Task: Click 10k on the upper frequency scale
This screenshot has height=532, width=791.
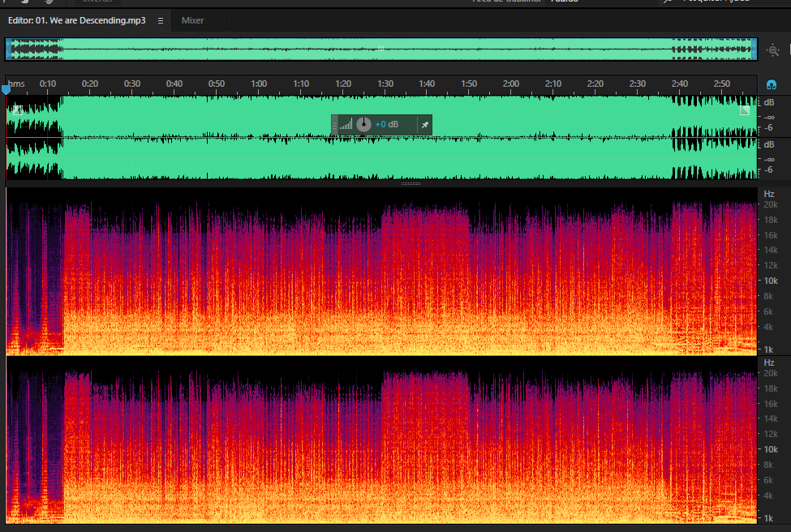Action: 771,281
